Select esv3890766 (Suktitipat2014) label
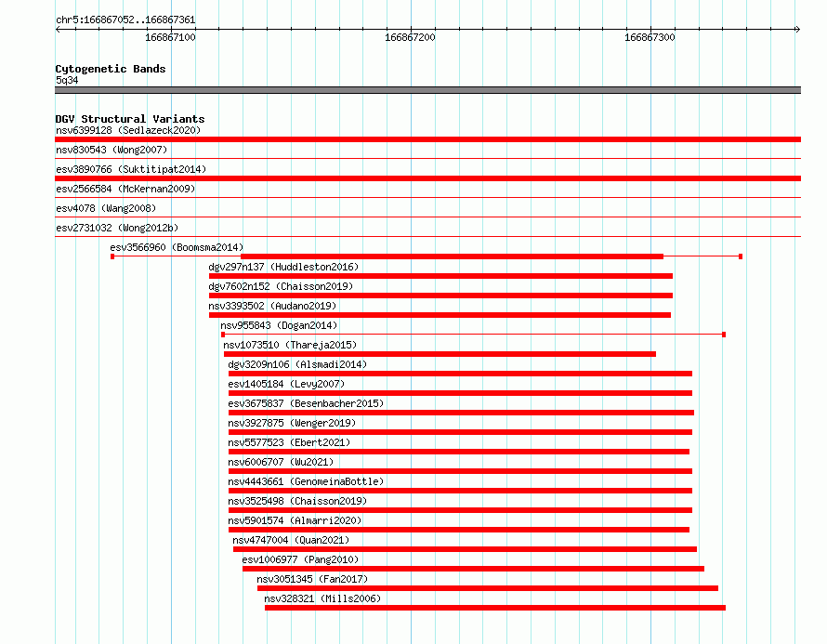Image resolution: width=827 pixels, height=644 pixels. click(x=131, y=169)
